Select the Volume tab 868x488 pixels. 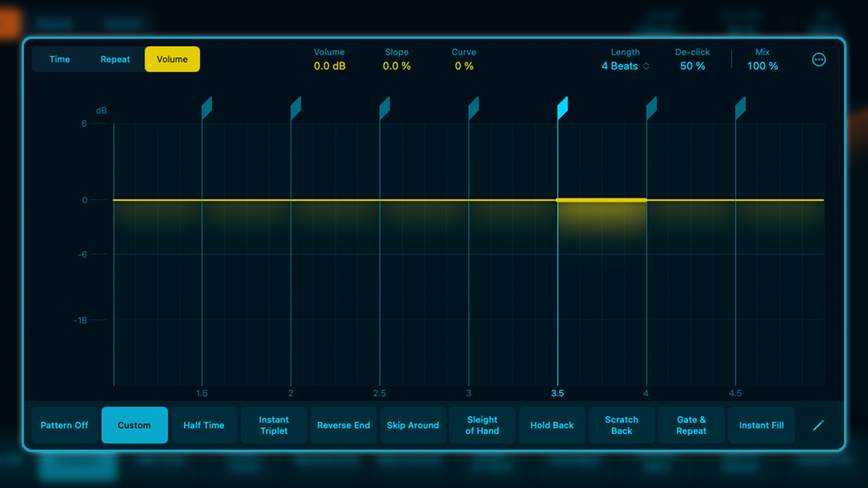172,59
